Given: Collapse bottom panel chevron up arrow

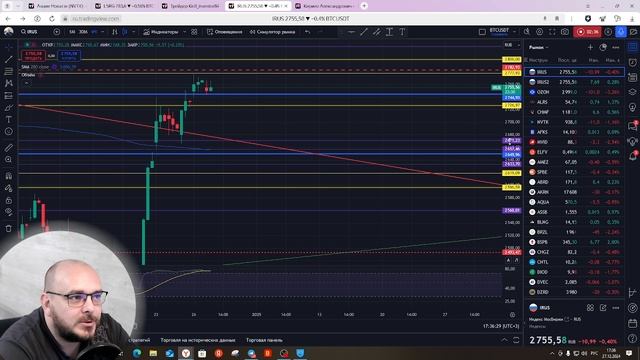Looking at the screenshot, I should tap(504, 340).
